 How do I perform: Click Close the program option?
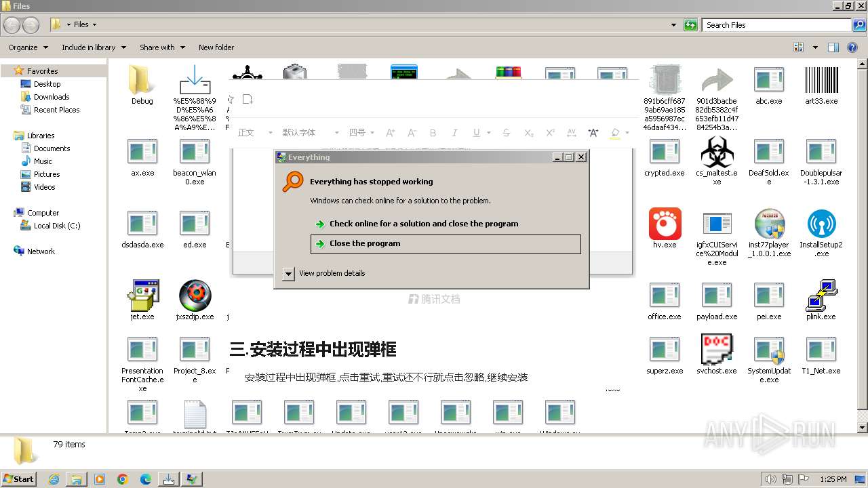tap(446, 244)
